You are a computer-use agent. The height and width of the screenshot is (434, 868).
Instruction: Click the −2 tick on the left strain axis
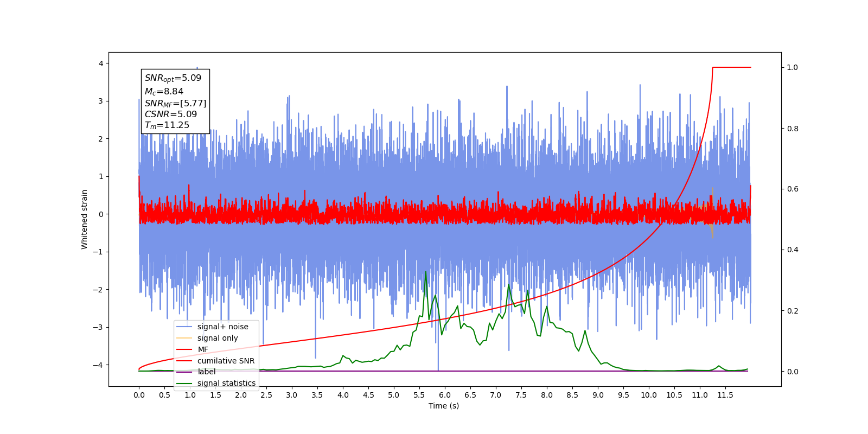[x=98, y=289]
